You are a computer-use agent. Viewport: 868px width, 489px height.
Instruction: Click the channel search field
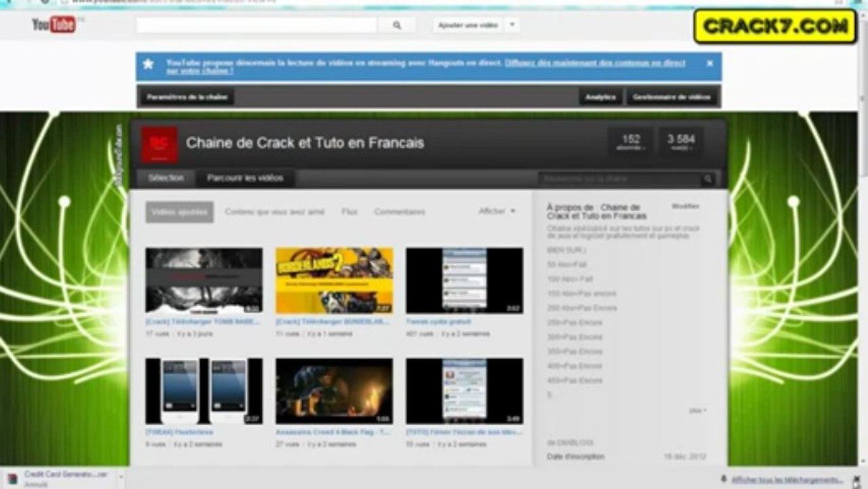(619, 179)
